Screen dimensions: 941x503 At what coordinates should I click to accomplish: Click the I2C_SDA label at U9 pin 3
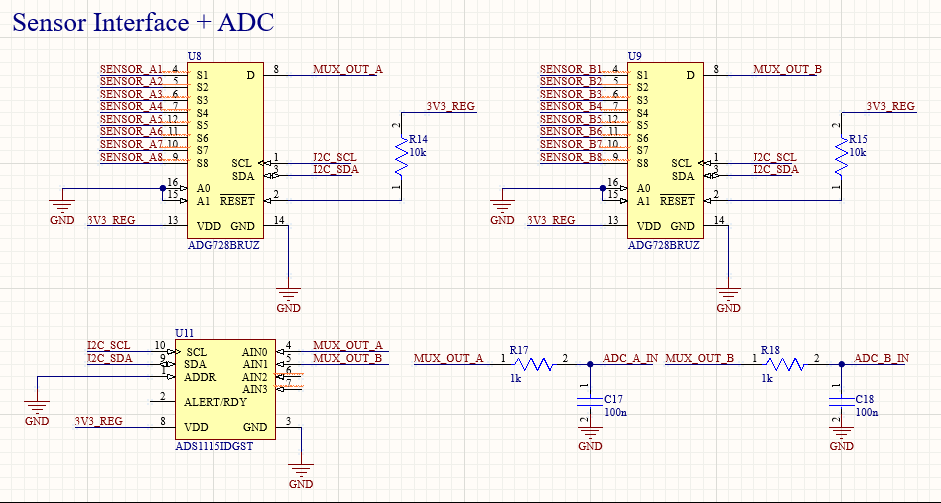pos(776,169)
